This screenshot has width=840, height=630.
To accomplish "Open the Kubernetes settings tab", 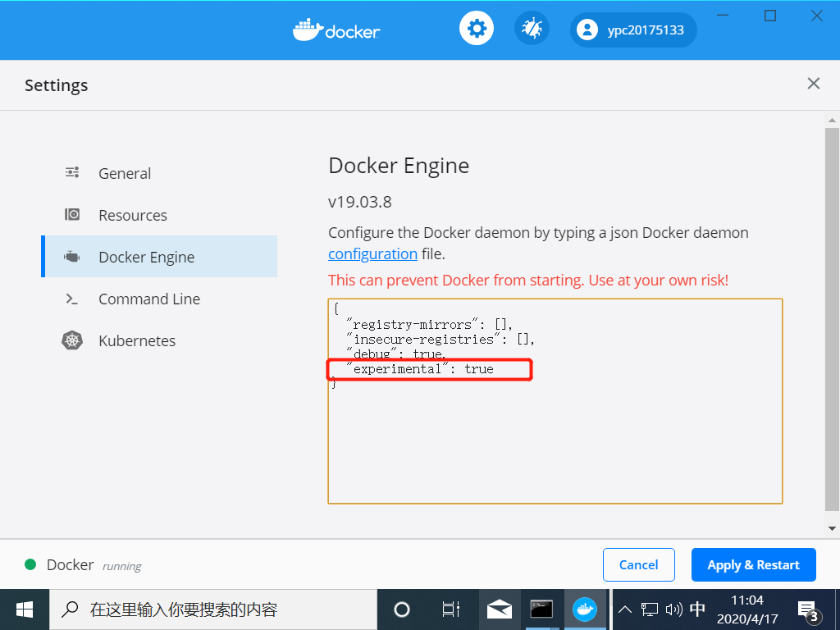I will pos(159,340).
